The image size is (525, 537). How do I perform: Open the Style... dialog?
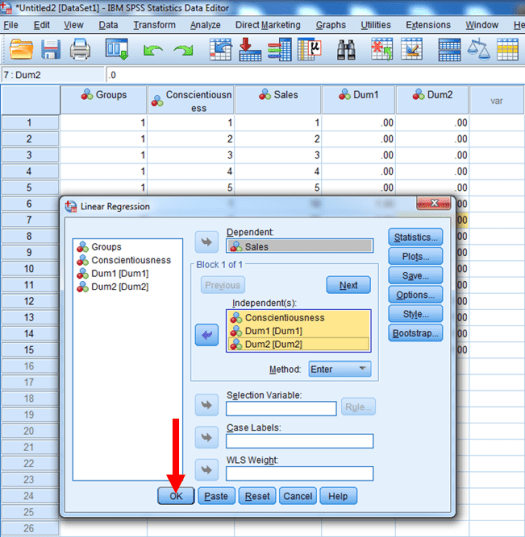click(x=415, y=314)
